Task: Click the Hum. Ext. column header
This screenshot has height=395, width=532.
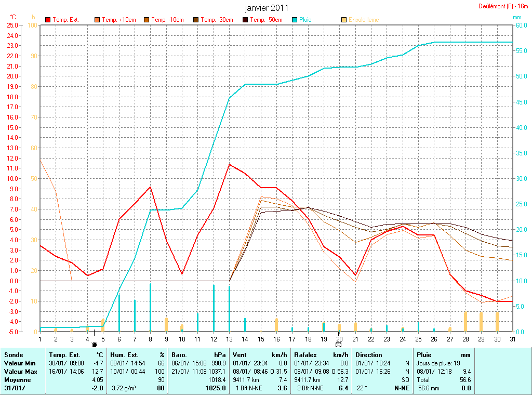Action: (x=137, y=355)
